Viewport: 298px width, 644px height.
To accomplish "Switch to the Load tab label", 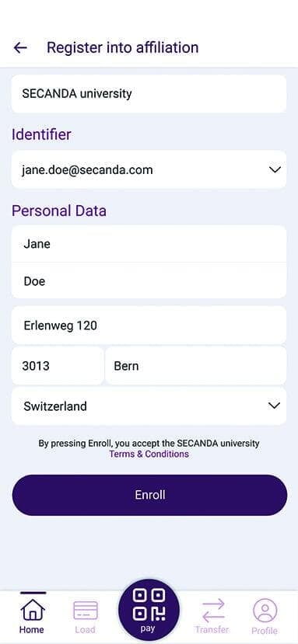I will (x=86, y=629).
